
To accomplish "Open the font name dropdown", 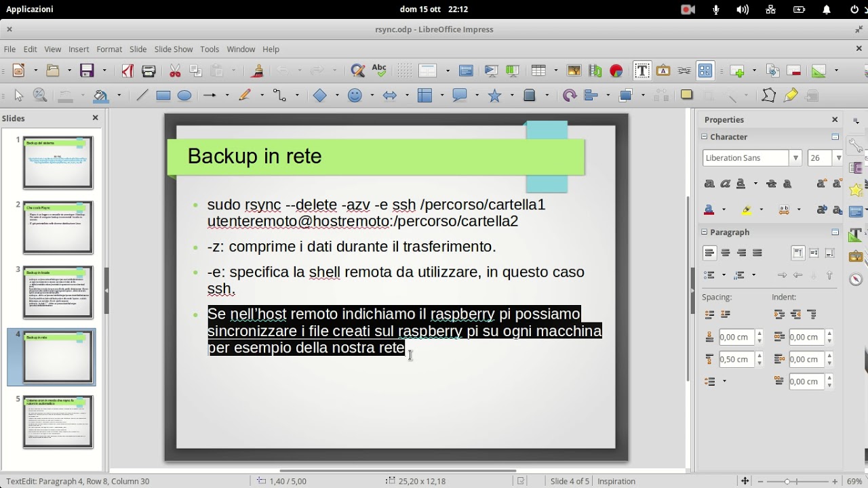I will point(795,158).
